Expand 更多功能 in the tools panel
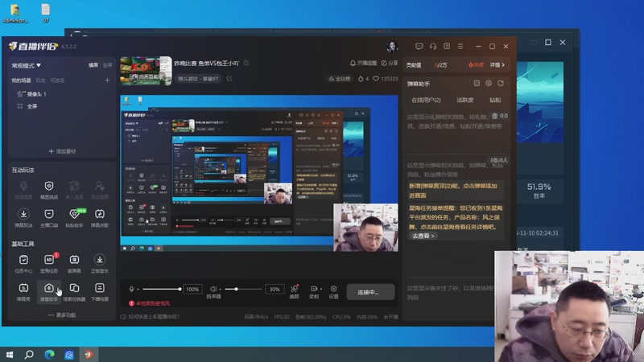644x362 pixels. point(62,315)
